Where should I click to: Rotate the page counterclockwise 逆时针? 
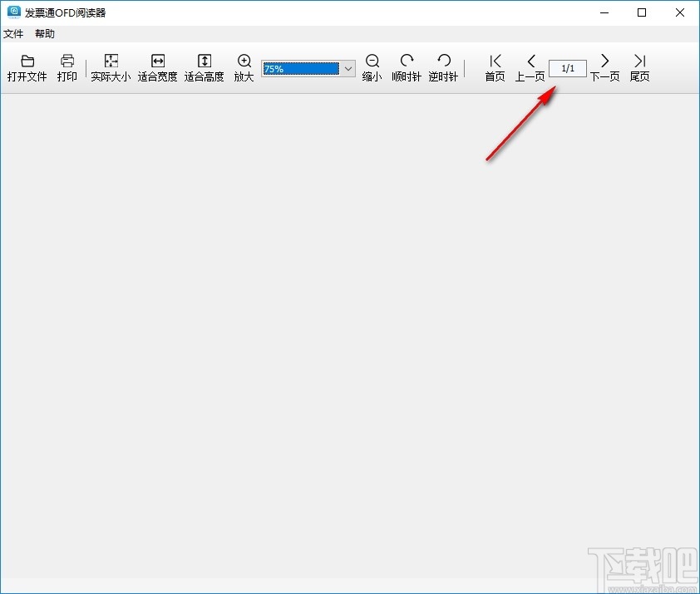pos(443,68)
